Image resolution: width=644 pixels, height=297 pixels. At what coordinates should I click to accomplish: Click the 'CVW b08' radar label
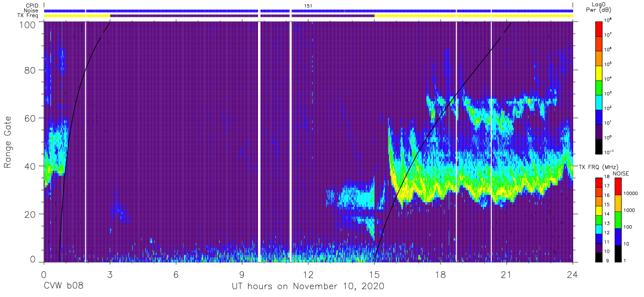point(63,287)
